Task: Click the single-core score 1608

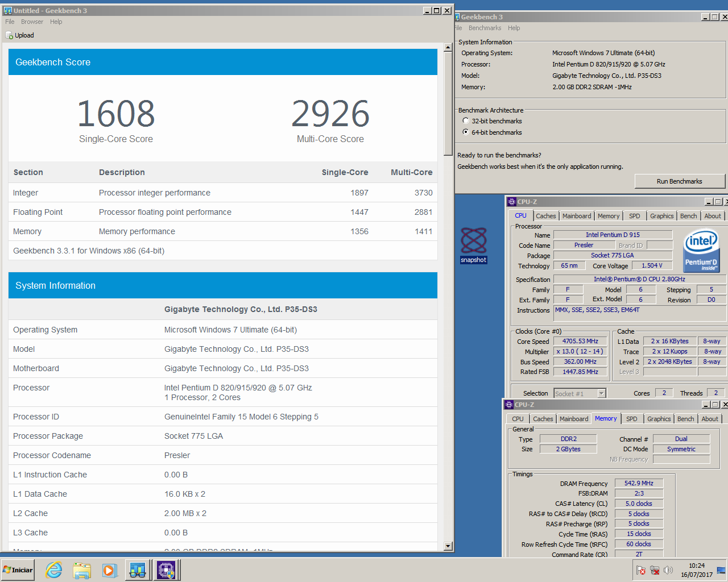Action: coord(116,114)
